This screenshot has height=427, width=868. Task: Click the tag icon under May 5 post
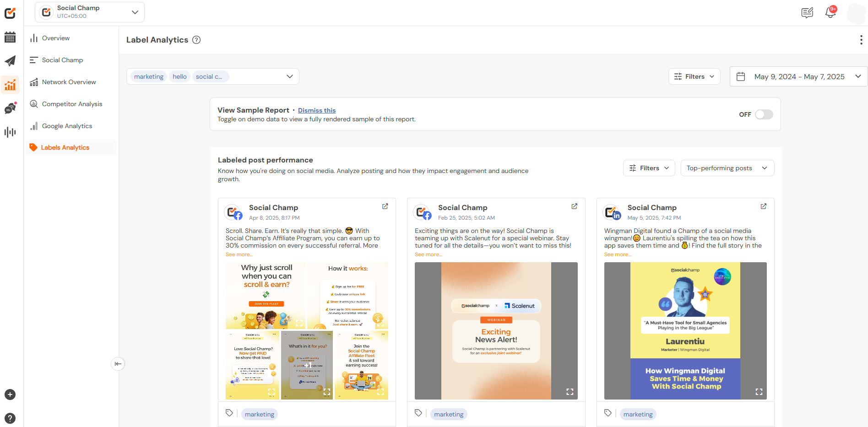(x=608, y=413)
